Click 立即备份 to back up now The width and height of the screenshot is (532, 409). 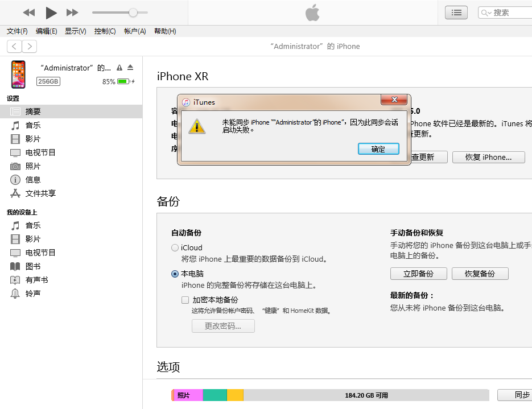tap(418, 274)
